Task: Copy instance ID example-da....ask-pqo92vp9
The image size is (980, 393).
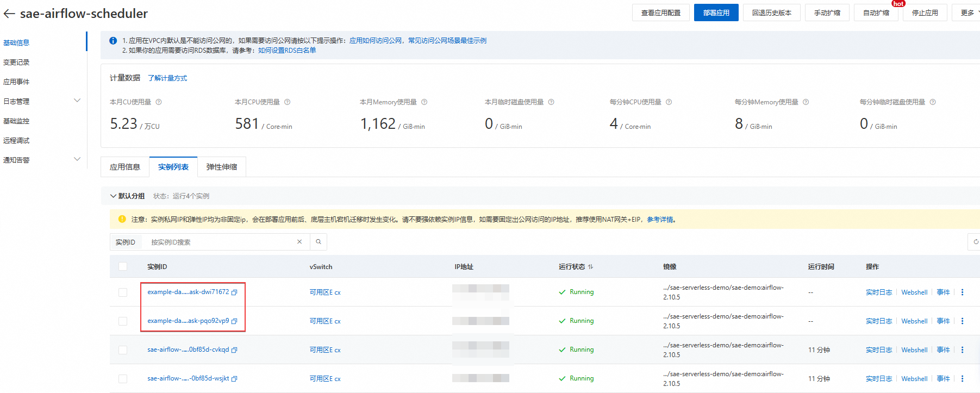Action: tap(235, 321)
